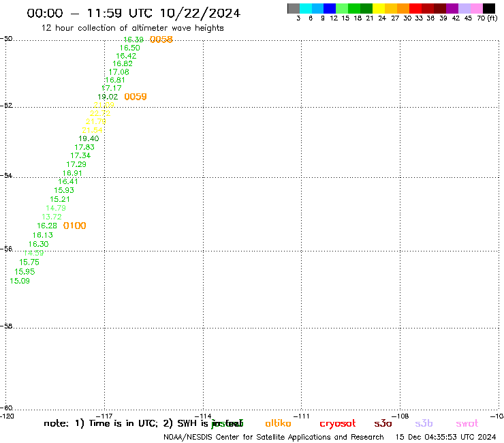The height and width of the screenshot is (443, 504).
Task: Click the pink swatch in the color scale
Action: coord(476,8)
